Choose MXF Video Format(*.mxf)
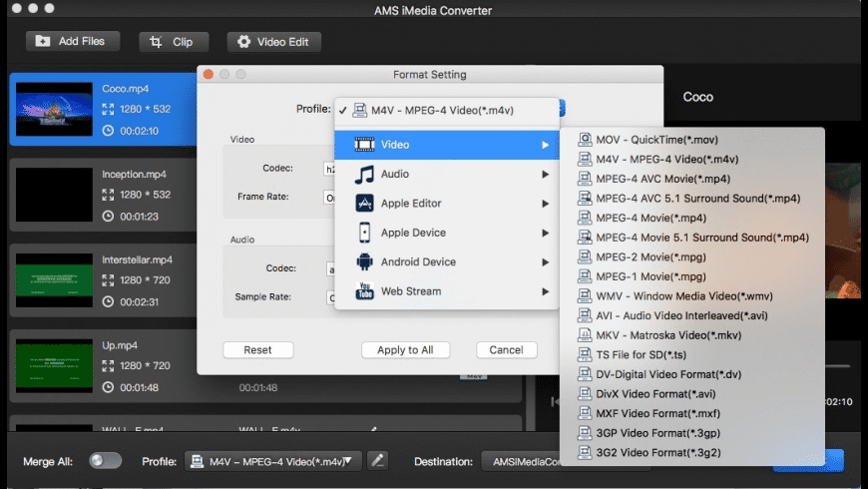Screen dimensions: 868x489 coord(692,414)
